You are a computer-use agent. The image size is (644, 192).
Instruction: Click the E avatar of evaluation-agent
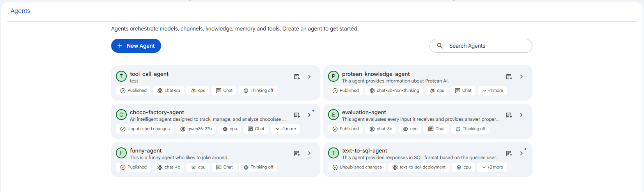coord(334,115)
